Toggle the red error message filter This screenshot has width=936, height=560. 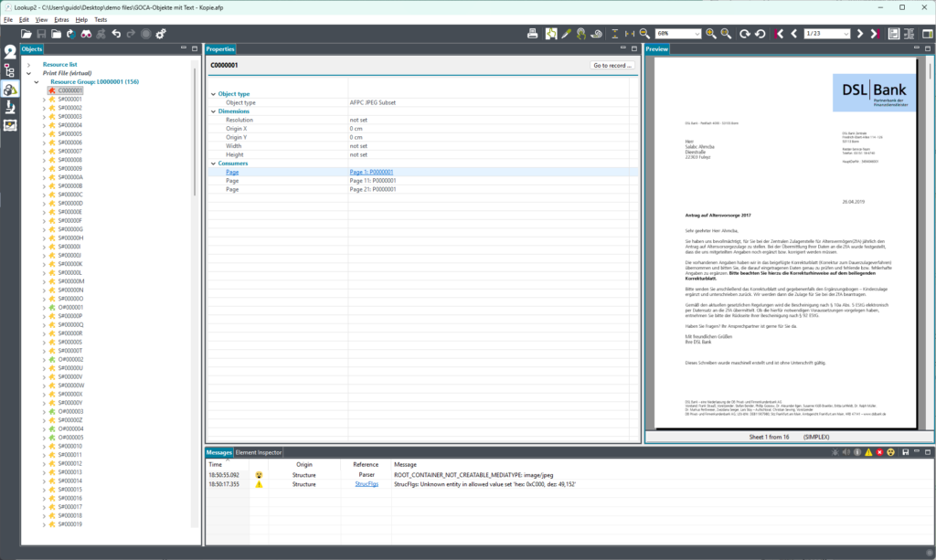(879, 452)
